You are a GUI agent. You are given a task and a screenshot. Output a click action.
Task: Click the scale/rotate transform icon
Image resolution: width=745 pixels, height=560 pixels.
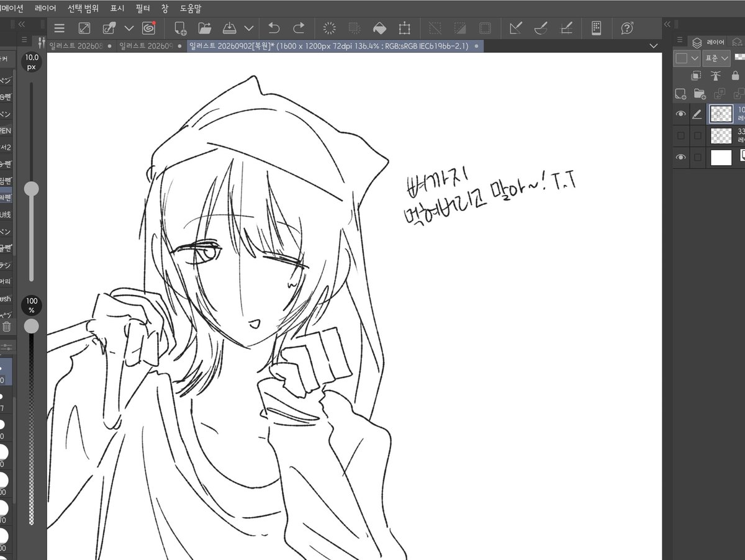(405, 28)
